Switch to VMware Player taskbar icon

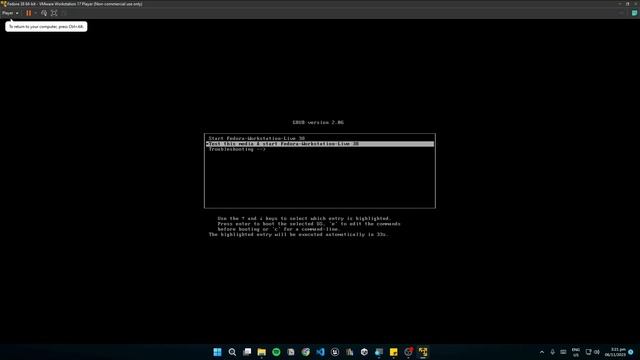[423, 352]
